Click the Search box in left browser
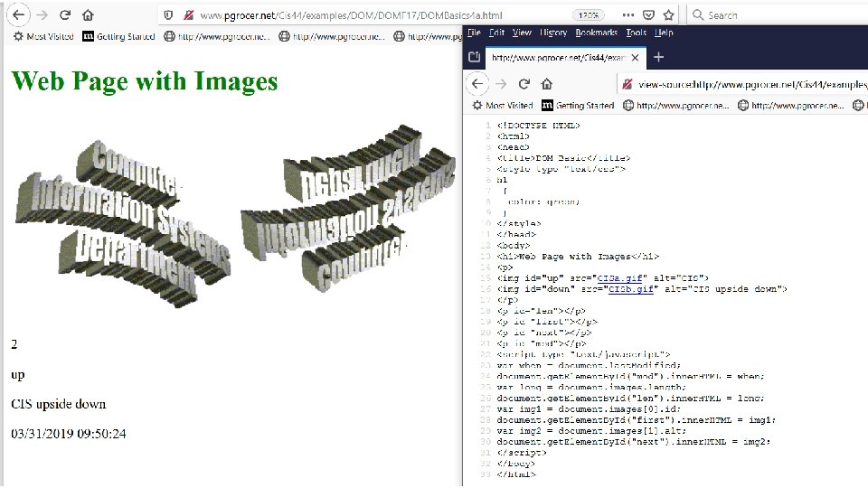The width and height of the screenshot is (868, 488). 778,15
